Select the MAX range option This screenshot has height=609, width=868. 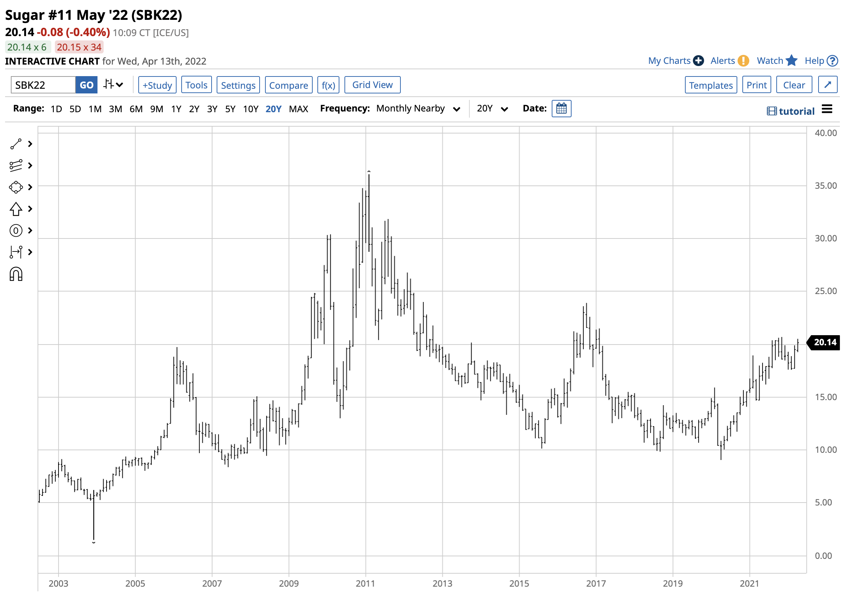tap(298, 109)
